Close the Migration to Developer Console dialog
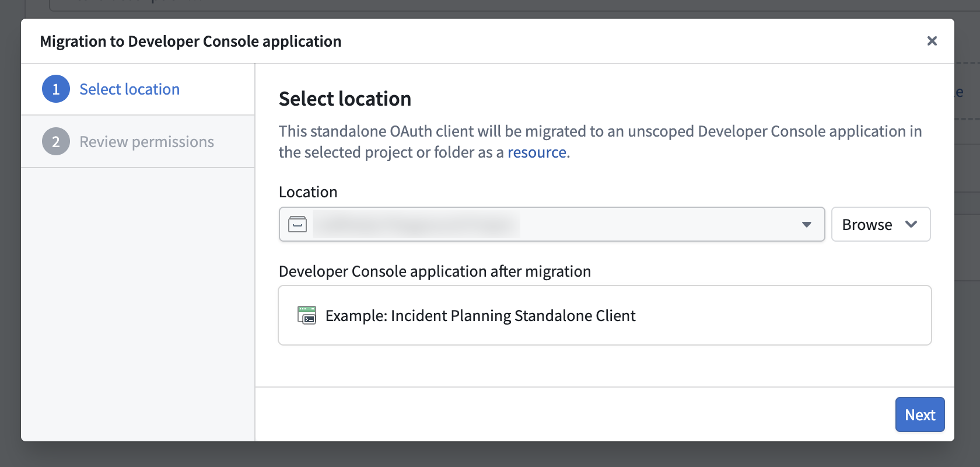980x467 pixels. click(x=932, y=41)
